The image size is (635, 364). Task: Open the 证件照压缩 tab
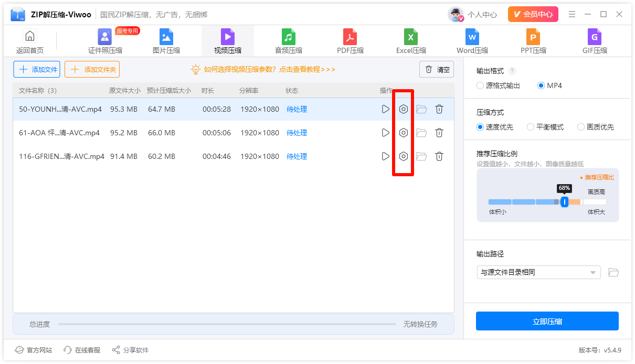(x=105, y=41)
